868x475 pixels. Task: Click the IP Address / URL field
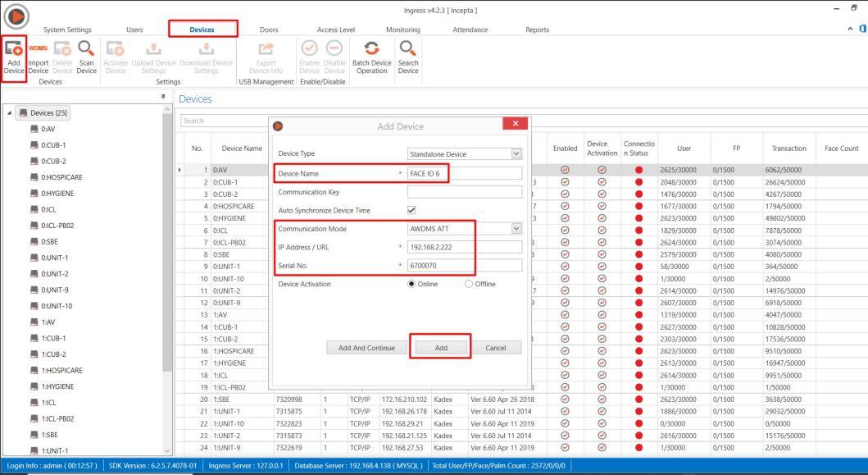pyautogui.click(x=465, y=247)
